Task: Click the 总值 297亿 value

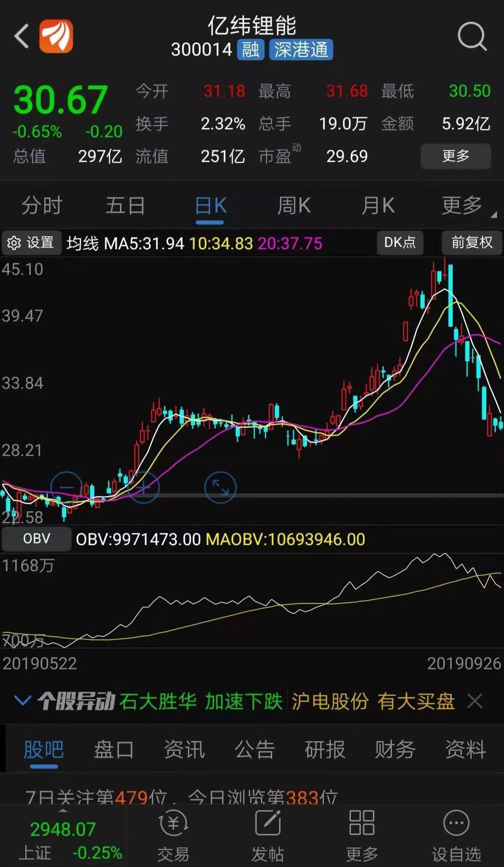Action: point(100,156)
